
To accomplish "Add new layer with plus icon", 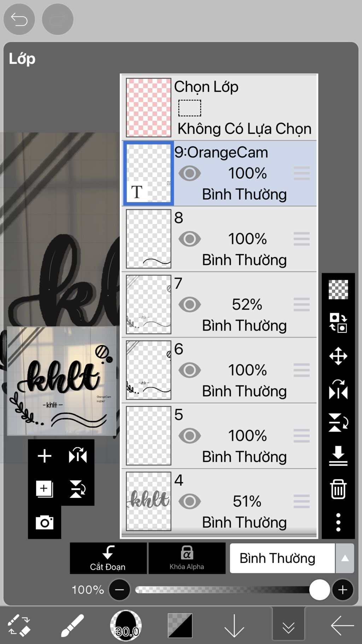I will (x=45, y=456).
